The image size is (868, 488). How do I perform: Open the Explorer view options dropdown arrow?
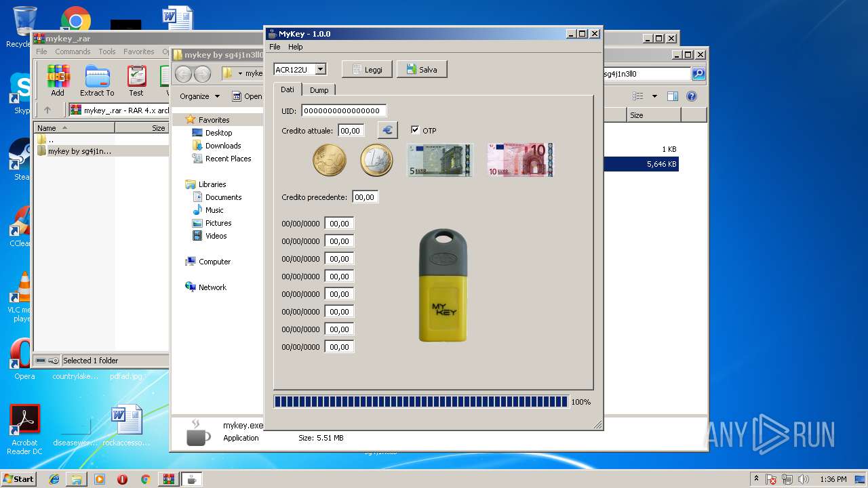tap(654, 96)
